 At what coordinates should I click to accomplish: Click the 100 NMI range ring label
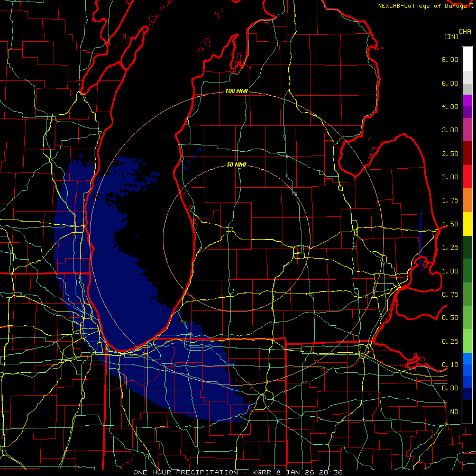[x=236, y=91]
